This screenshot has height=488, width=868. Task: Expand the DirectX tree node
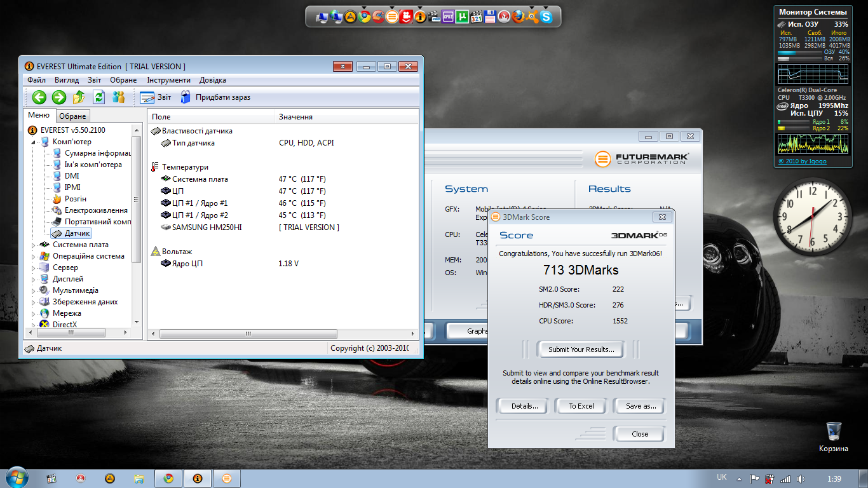[x=34, y=325]
